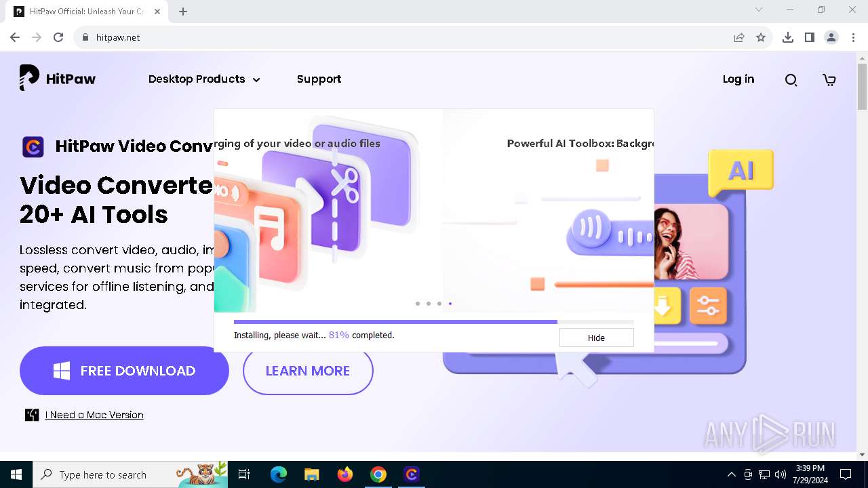
Task: Share this page via share icon
Action: pyautogui.click(x=739, y=37)
